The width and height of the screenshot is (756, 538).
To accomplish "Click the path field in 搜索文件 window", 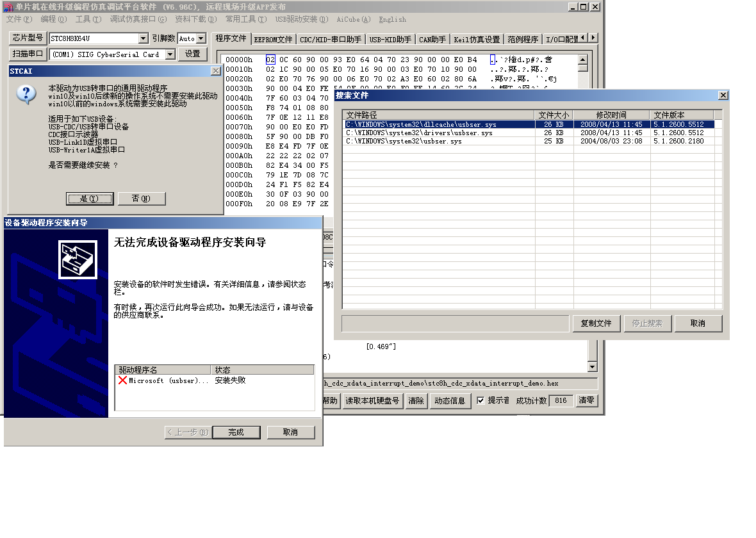I will (455, 323).
